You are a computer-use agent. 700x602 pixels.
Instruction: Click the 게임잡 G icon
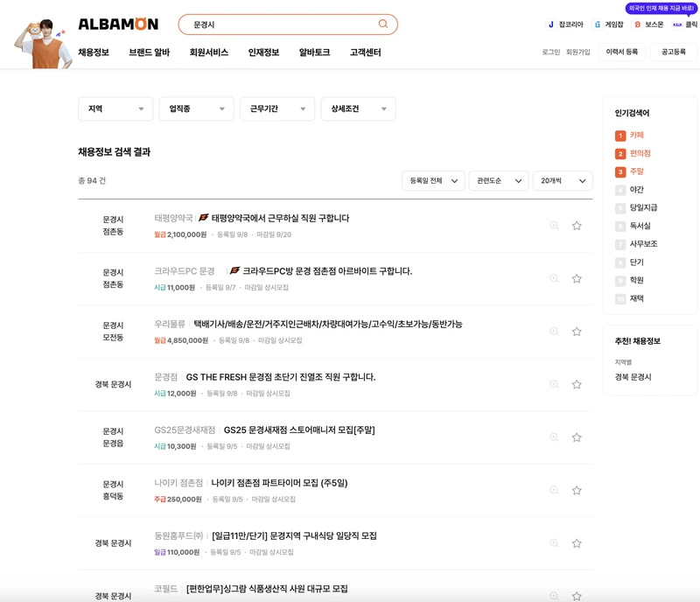(x=597, y=24)
